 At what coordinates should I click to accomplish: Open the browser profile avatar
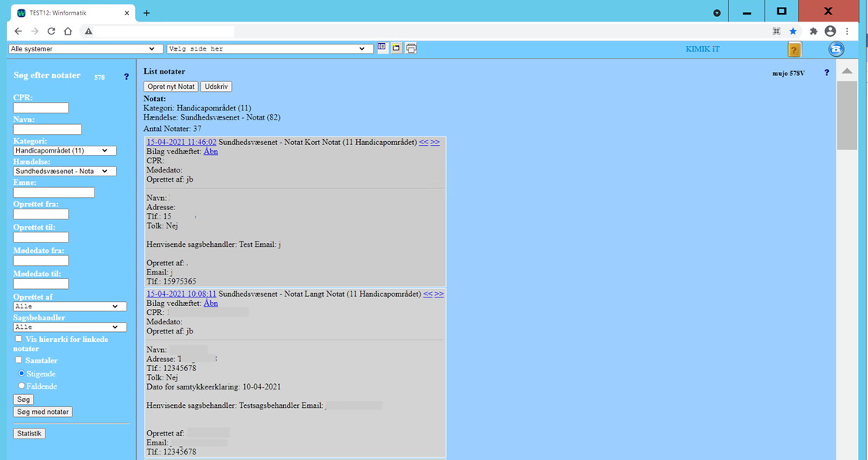(830, 31)
